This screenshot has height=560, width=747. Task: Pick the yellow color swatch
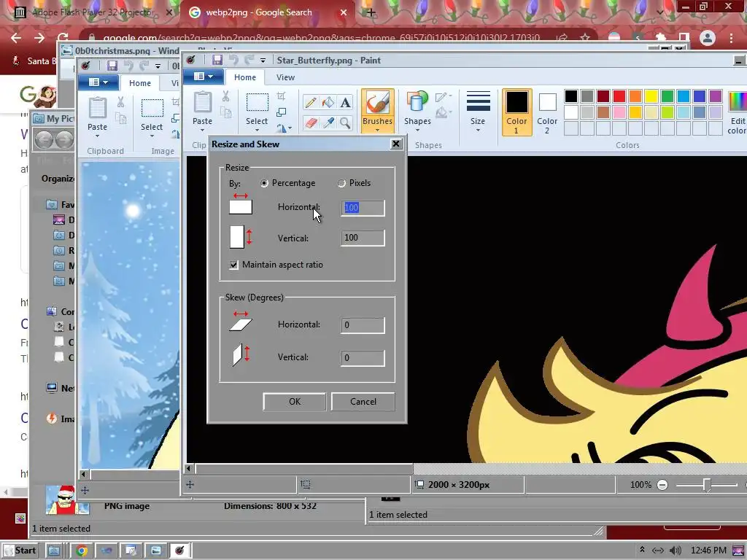tap(651, 96)
